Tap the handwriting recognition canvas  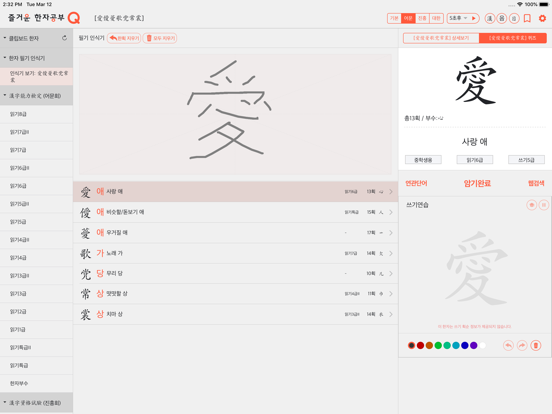[235, 114]
